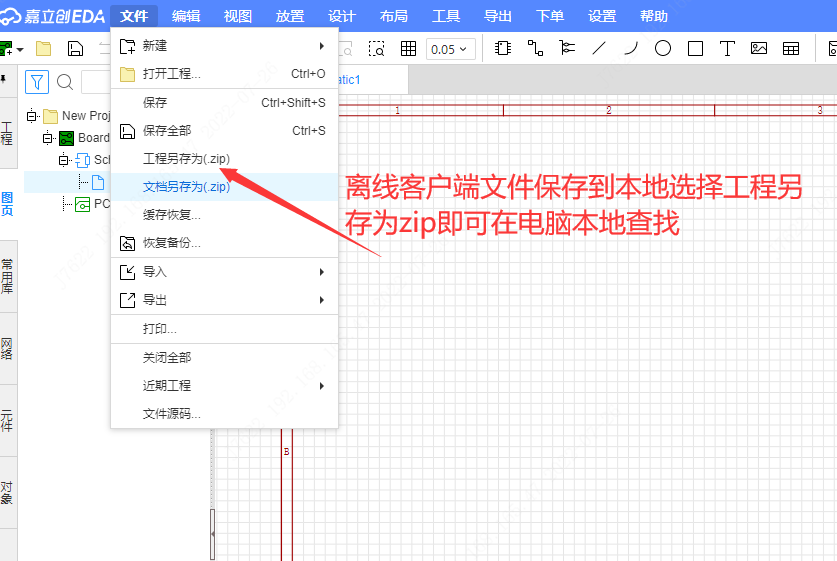The image size is (837, 561).
Task: Select the line drawing tool
Action: coord(599,49)
